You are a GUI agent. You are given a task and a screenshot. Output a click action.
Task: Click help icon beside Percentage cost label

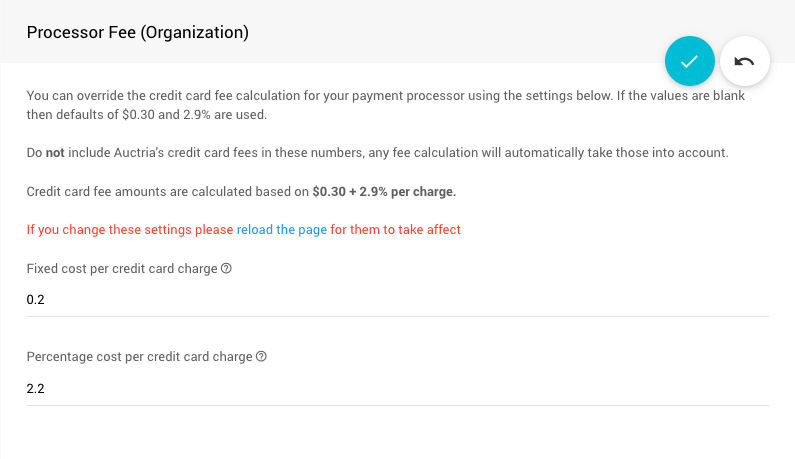click(x=262, y=357)
